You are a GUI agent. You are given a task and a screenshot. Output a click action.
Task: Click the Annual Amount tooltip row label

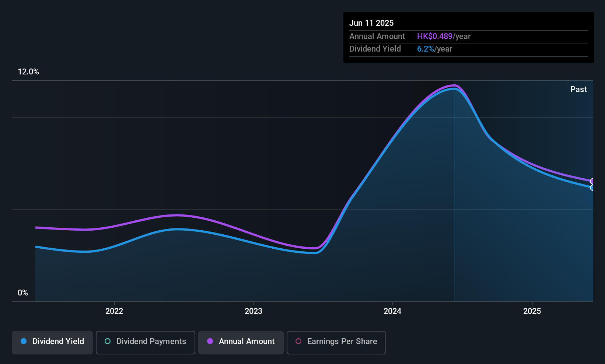point(377,36)
